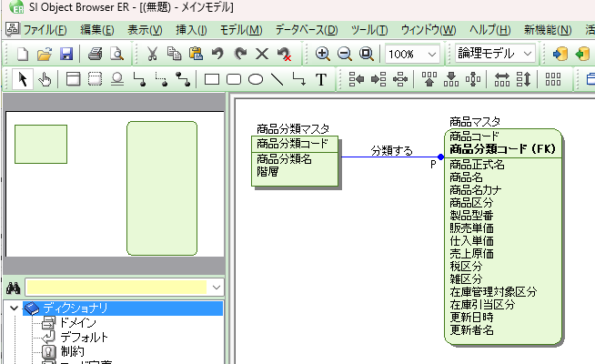Select the arrow pointer tool
Image resolution: width=595 pixels, height=364 pixels.
coord(23,79)
